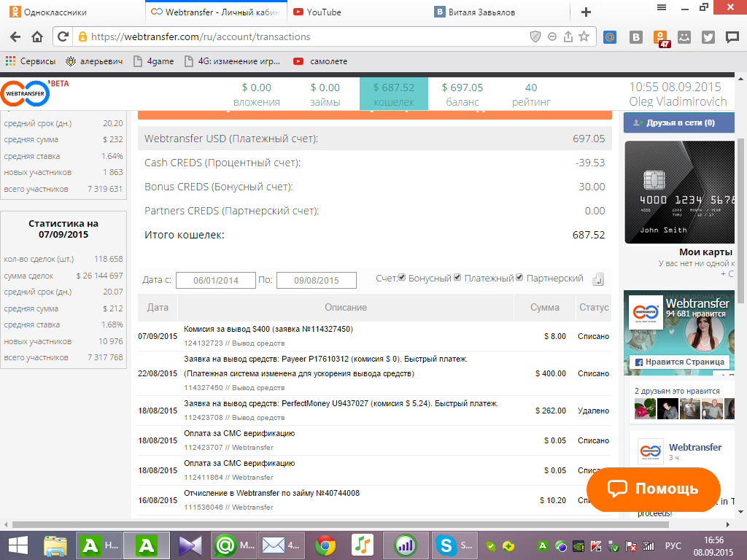
Task: Open the chat bubble extension icon
Action: [x=732, y=37]
